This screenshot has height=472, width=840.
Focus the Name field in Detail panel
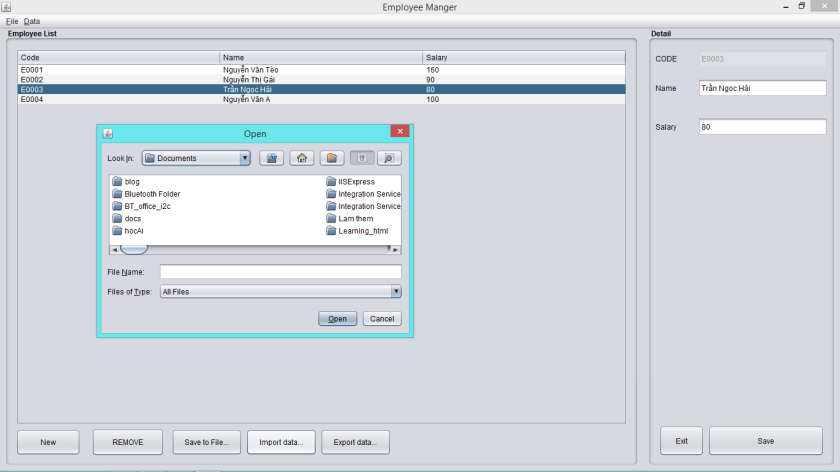click(x=762, y=88)
